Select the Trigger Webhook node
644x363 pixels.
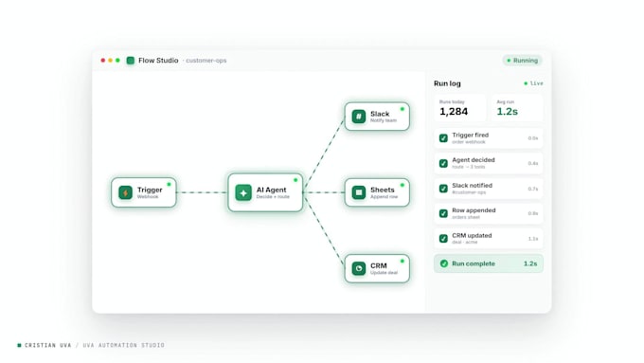[144, 192]
